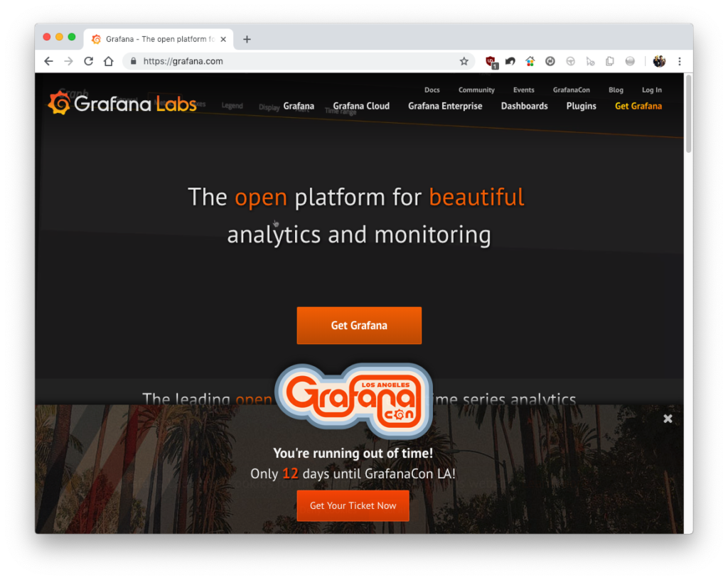This screenshot has height=580, width=728.
Task: Open the colorful house extension icon
Action: (x=530, y=61)
